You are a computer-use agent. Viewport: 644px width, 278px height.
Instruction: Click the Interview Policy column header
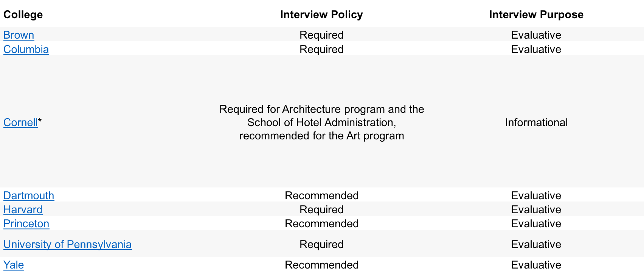(x=321, y=14)
